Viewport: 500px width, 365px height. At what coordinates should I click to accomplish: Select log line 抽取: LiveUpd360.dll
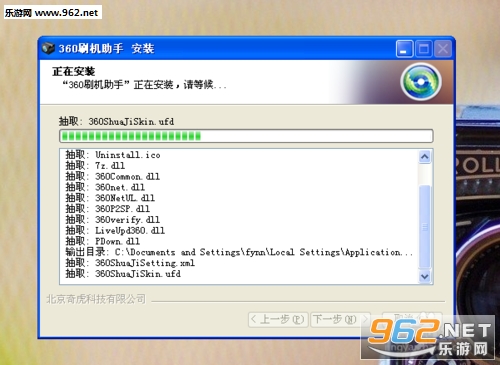tap(115, 230)
